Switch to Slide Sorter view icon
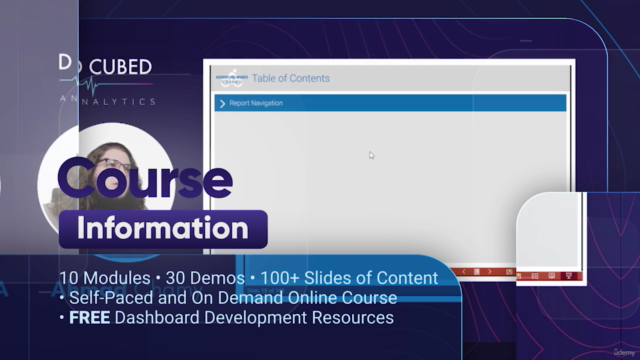This screenshot has height=360, width=640. point(535,276)
